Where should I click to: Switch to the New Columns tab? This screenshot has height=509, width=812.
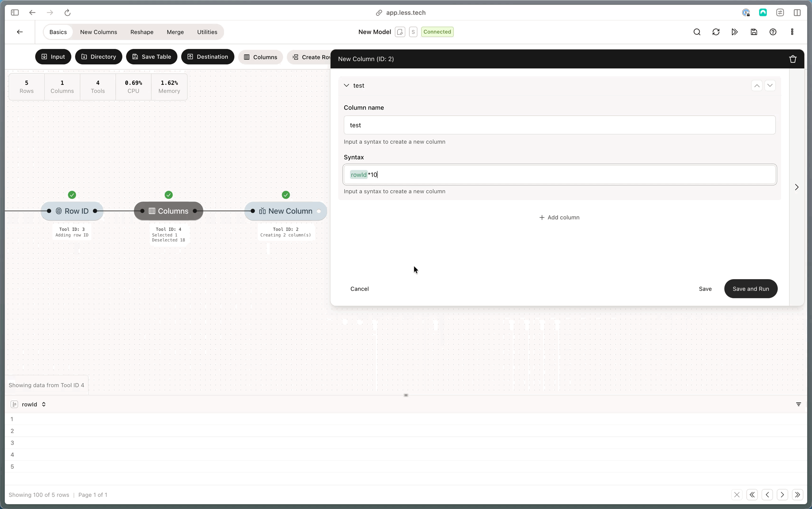pos(98,32)
